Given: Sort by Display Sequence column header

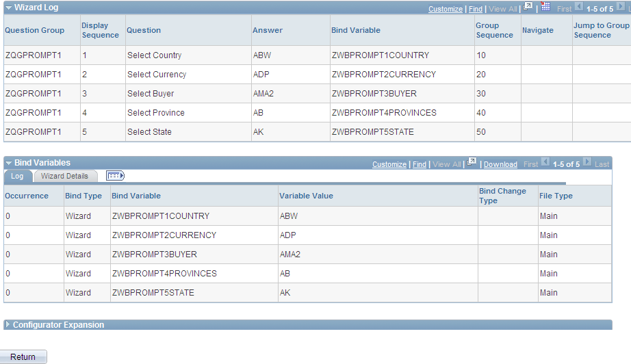Looking at the screenshot, I should click(100, 30).
